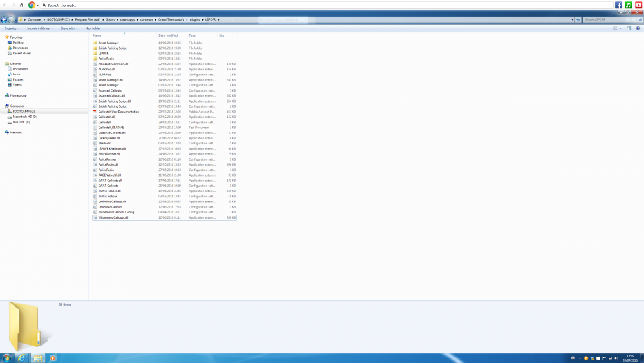This screenshot has width=644, height=363.
Task: Toggle the preview pane button
Action: pyautogui.click(x=629, y=28)
